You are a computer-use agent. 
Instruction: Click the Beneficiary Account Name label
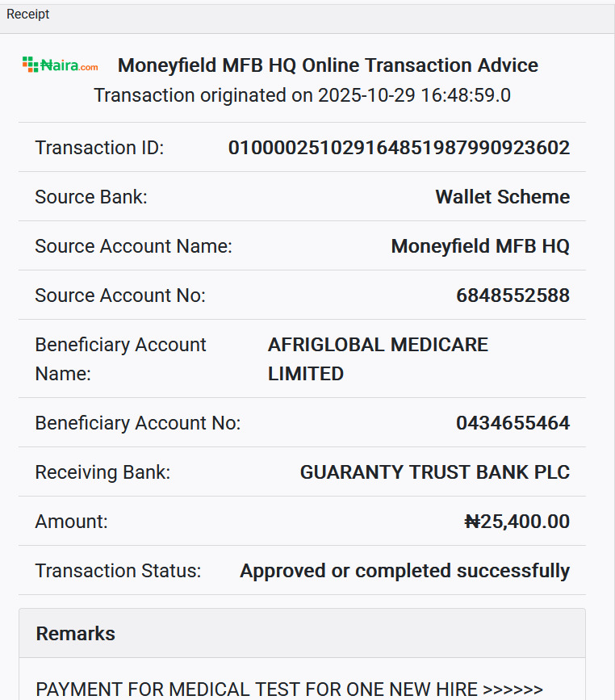[x=120, y=358]
